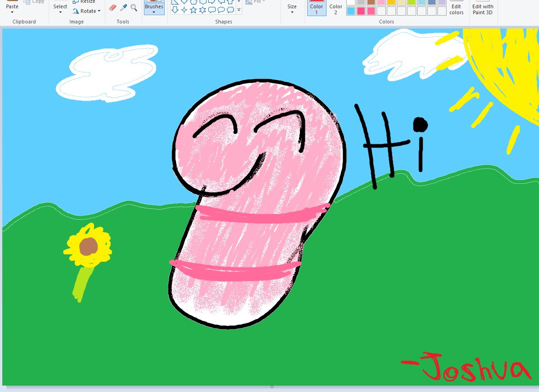Choose the pentagon shape
This screenshot has width=539, height=392.
(x=194, y=2)
